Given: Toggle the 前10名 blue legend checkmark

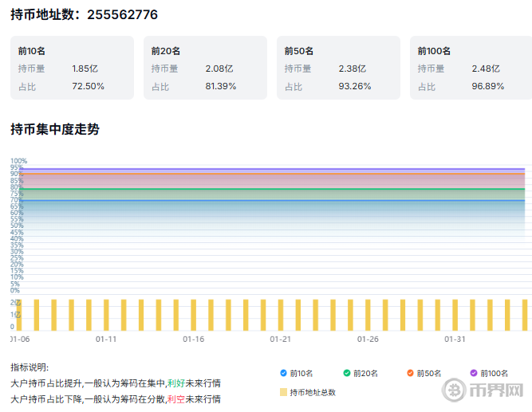Looking at the screenshot, I should pos(284,373).
